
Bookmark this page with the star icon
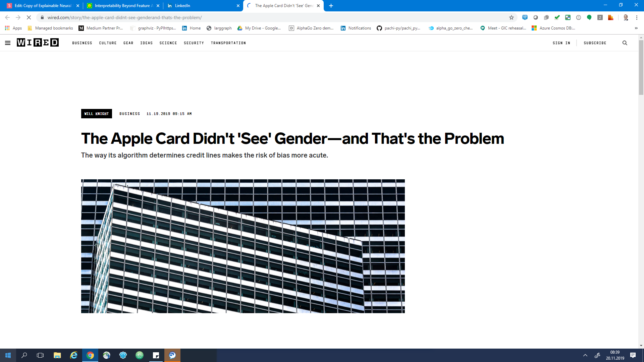(x=511, y=17)
